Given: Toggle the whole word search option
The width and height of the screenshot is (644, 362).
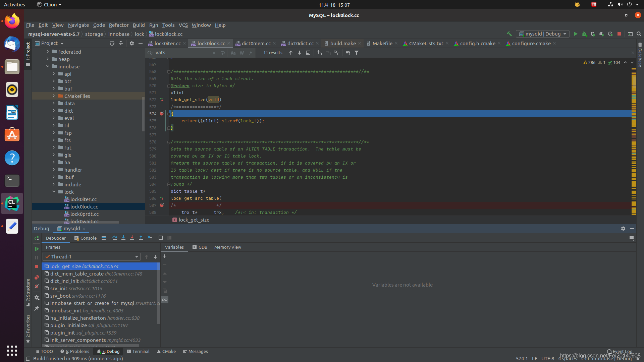Looking at the screenshot, I should pyautogui.click(x=242, y=53).
